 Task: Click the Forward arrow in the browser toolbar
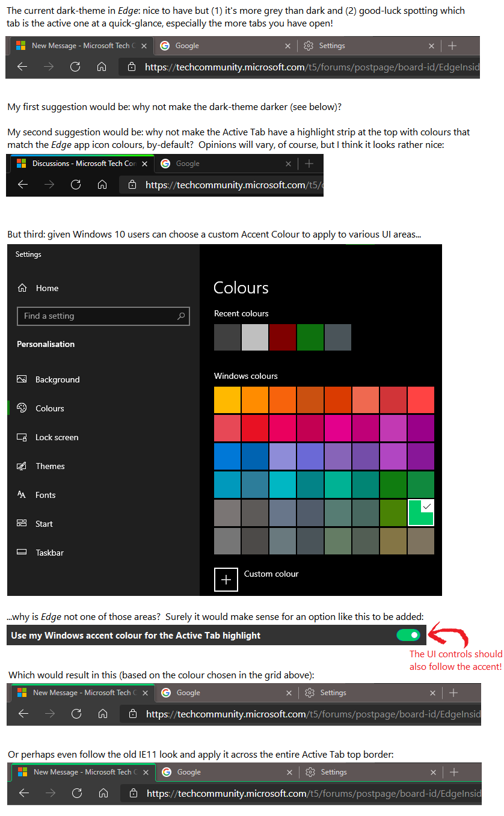(48, 67)
